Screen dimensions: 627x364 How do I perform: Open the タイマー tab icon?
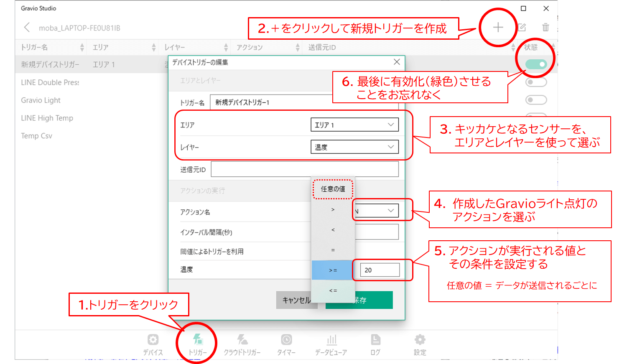tap(286, 345)
